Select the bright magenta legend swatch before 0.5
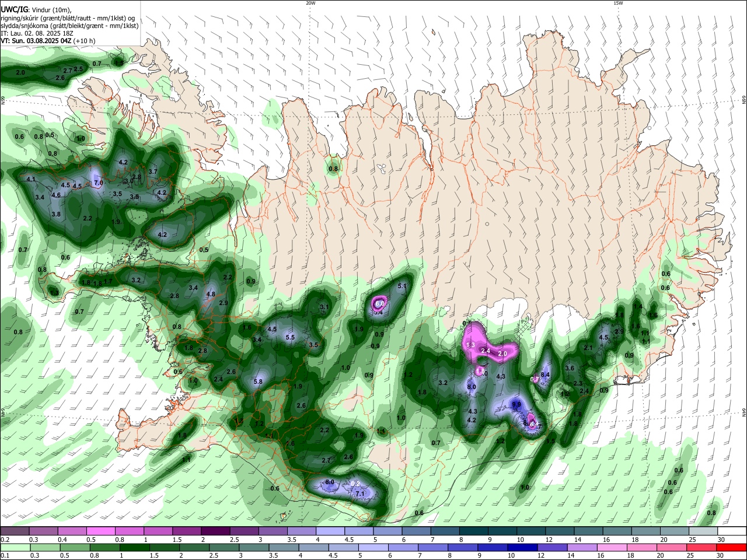Screen dimensions: 747x560 100,531
